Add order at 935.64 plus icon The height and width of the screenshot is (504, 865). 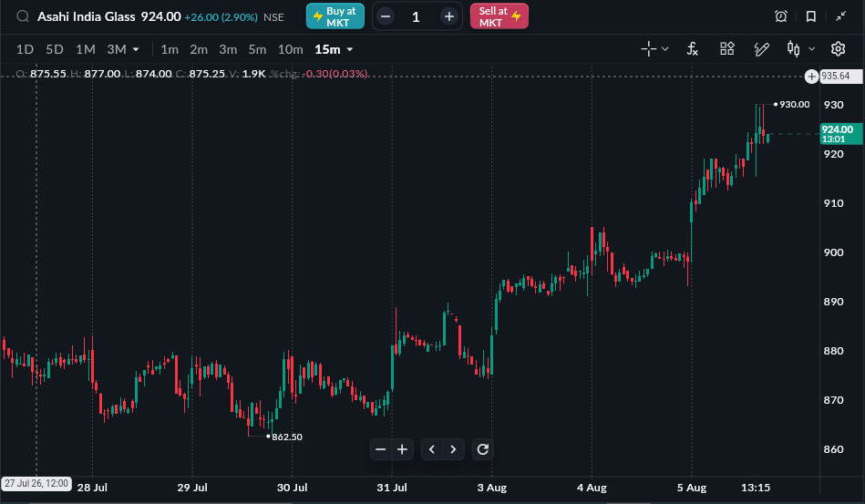pos(811,77)
